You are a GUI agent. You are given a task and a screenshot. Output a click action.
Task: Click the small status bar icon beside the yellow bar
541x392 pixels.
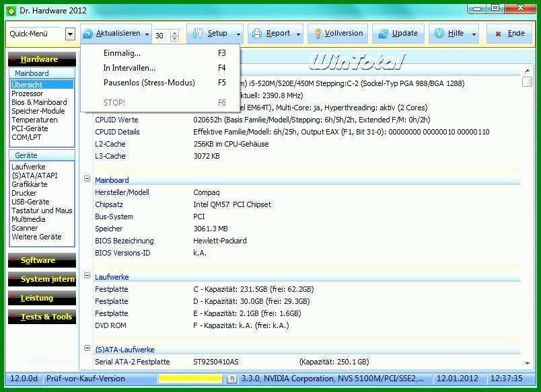232,379
